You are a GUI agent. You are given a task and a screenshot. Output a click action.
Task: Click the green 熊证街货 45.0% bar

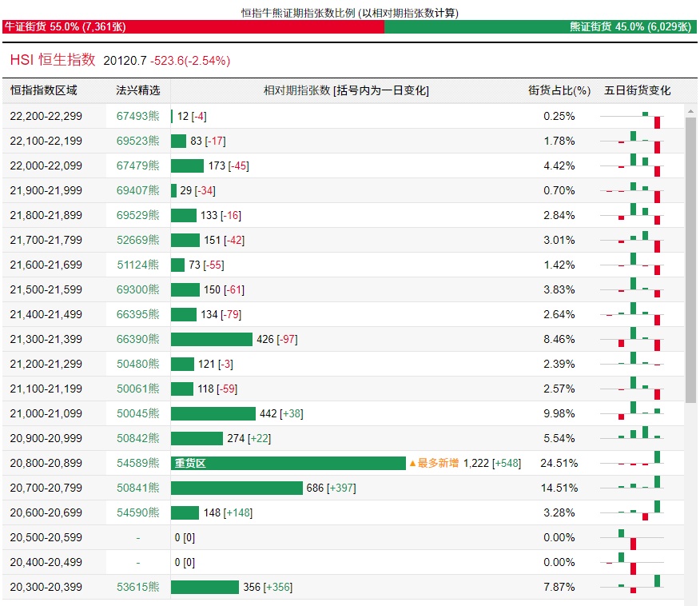click(x=540, y=27)
